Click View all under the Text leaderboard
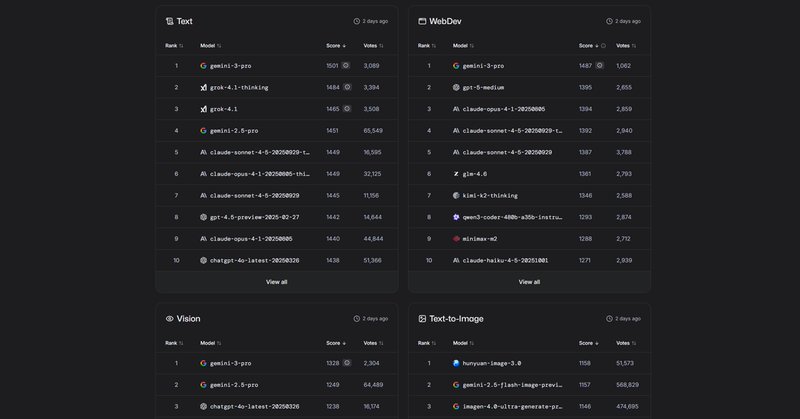This screenshot has width=800, height=419. coord(277,282)
